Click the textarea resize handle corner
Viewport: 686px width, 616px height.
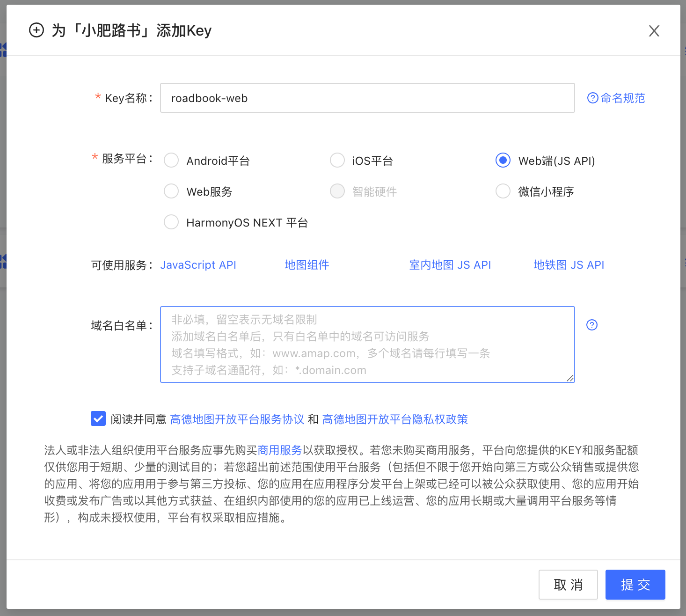(570, 378)
